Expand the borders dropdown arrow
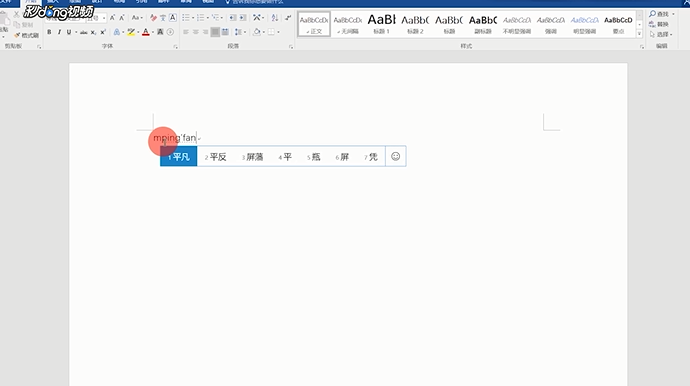 click(x=279, y=32)
